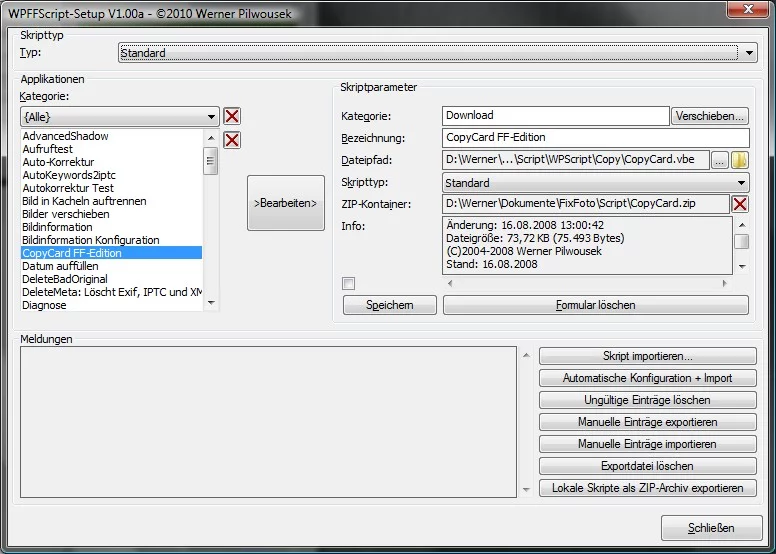Open the folder icon next to Dateipfad
The width and height of the screenshot is (776, 554).
(739, 160)
